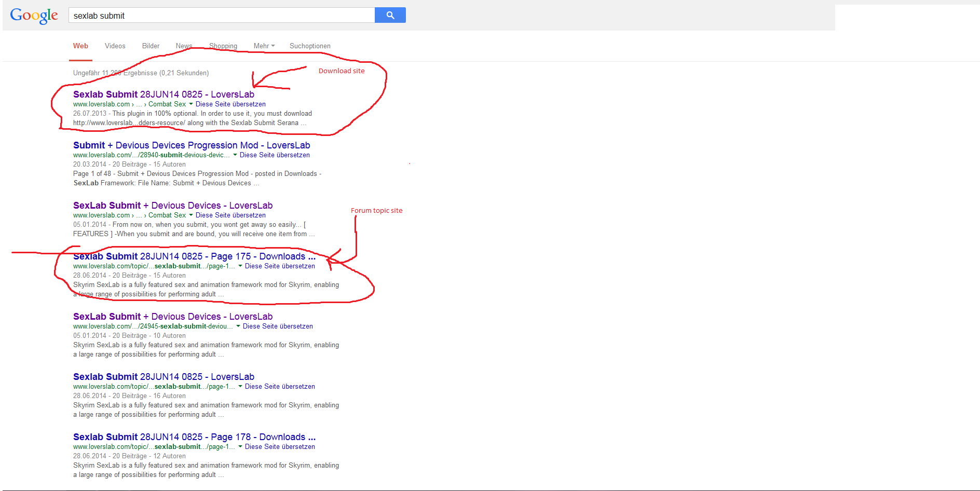Expand the Mehr dropdown menu
This screenshot has height=491, width=980.
(264, 46)
